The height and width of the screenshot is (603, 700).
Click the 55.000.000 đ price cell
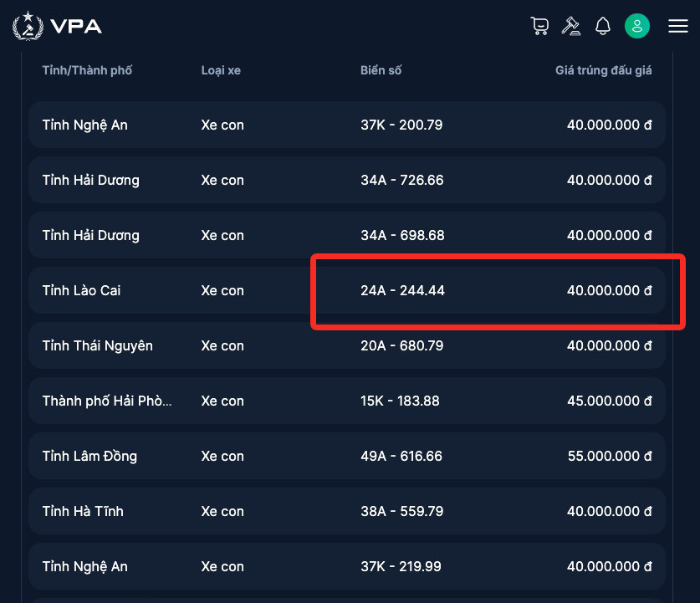(x=609, y=457)
